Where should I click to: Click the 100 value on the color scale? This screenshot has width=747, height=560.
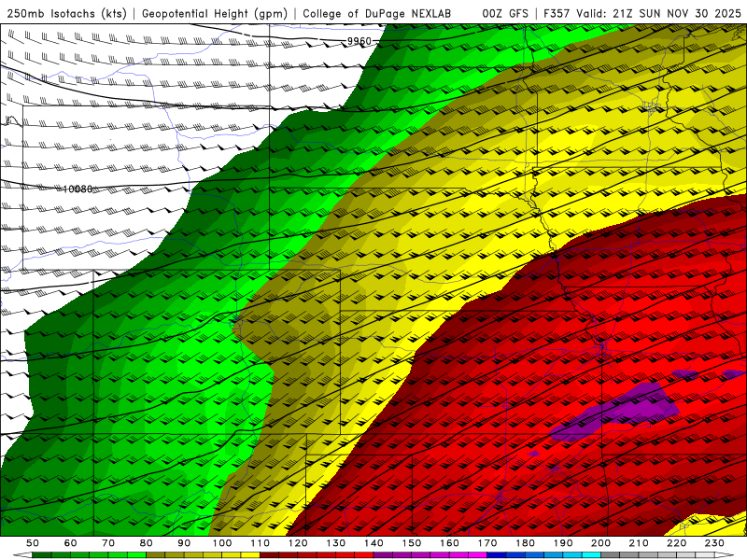(222, 543)
